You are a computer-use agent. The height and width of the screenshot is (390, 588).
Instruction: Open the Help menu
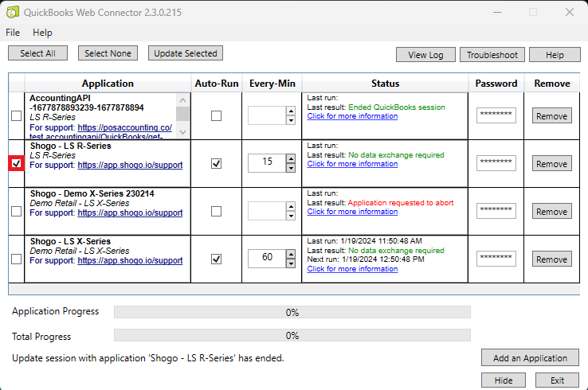click(x=42, y=33)
